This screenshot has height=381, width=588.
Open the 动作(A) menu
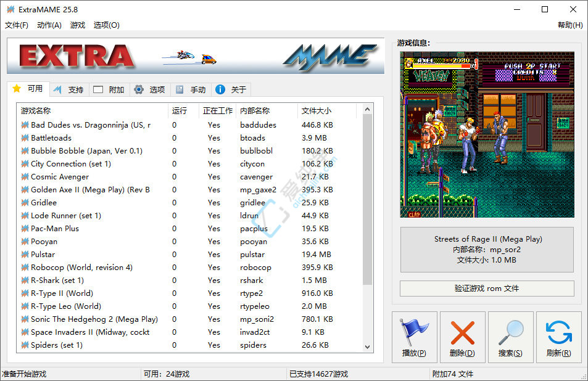49,25
